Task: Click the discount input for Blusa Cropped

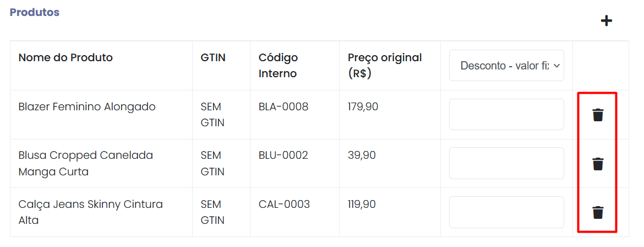Action: click(x=506, y=163)
